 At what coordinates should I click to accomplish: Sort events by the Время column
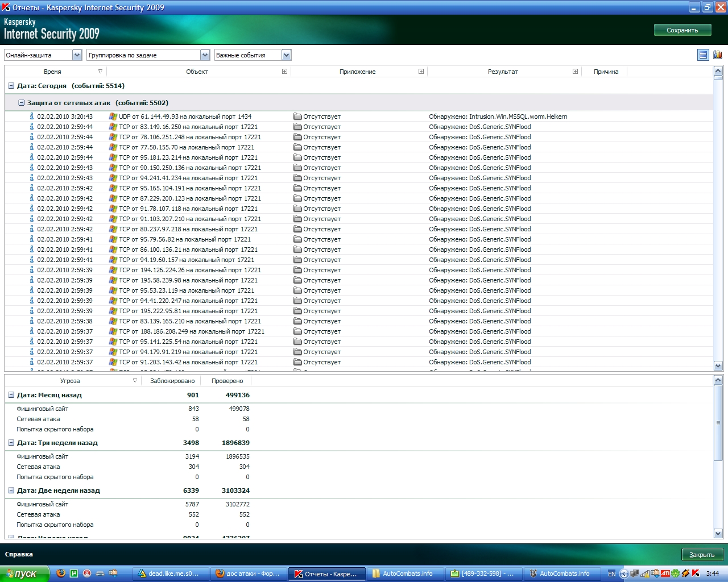55,72
